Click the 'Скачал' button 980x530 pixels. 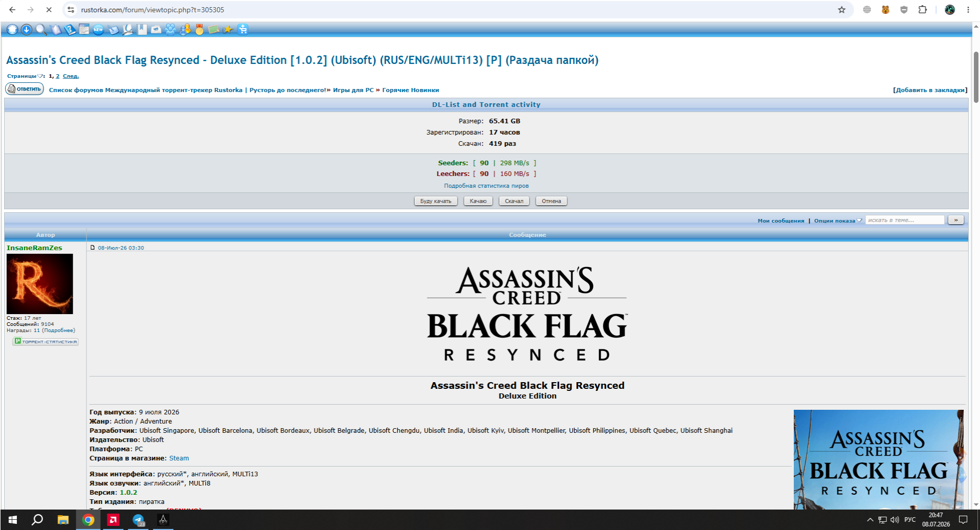coord(514,201)
